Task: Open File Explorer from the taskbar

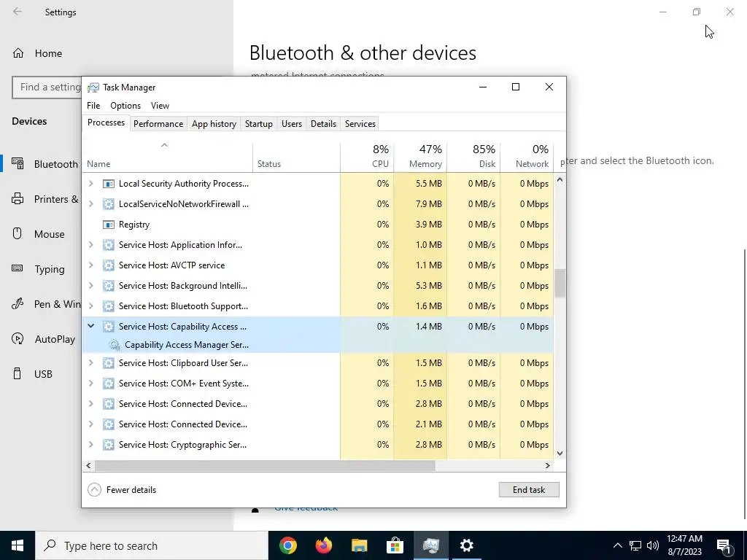Action: [x=359, y=545]
